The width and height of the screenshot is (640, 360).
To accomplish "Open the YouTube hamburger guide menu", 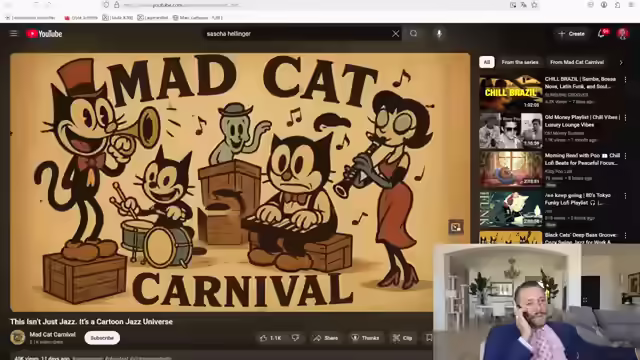I will [13, 33].
